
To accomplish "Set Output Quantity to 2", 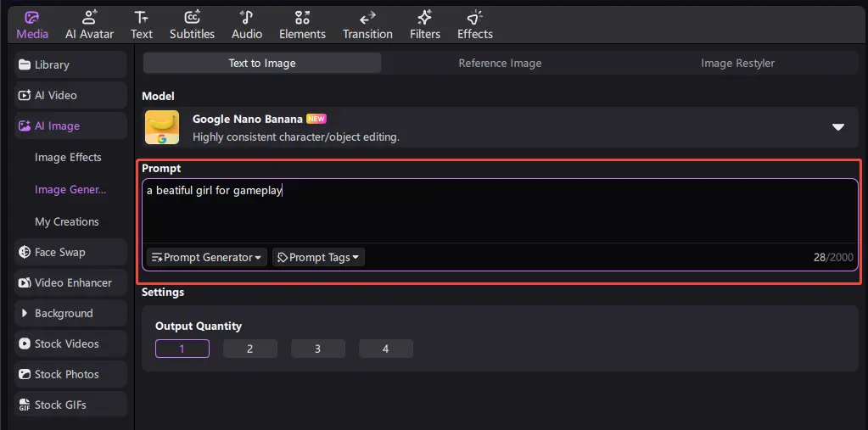I will 249,349.
